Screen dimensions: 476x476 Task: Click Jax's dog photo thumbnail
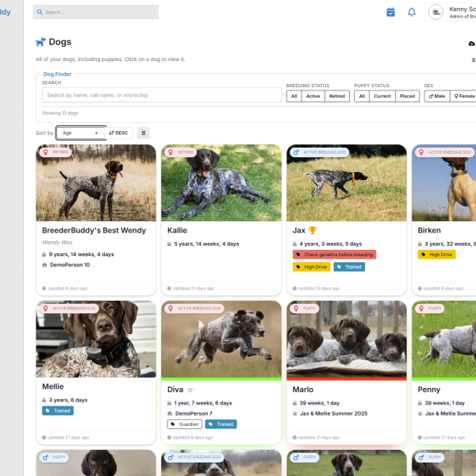(347, 183)
